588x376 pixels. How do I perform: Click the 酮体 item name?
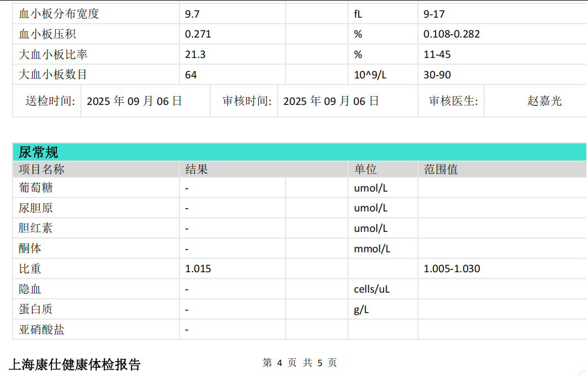30,249
